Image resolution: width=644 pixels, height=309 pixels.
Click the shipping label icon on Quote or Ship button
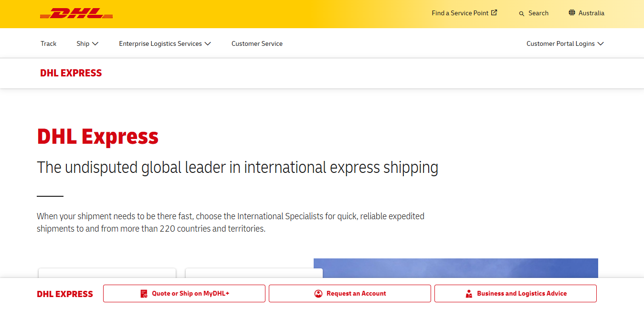tap(144, 293)
